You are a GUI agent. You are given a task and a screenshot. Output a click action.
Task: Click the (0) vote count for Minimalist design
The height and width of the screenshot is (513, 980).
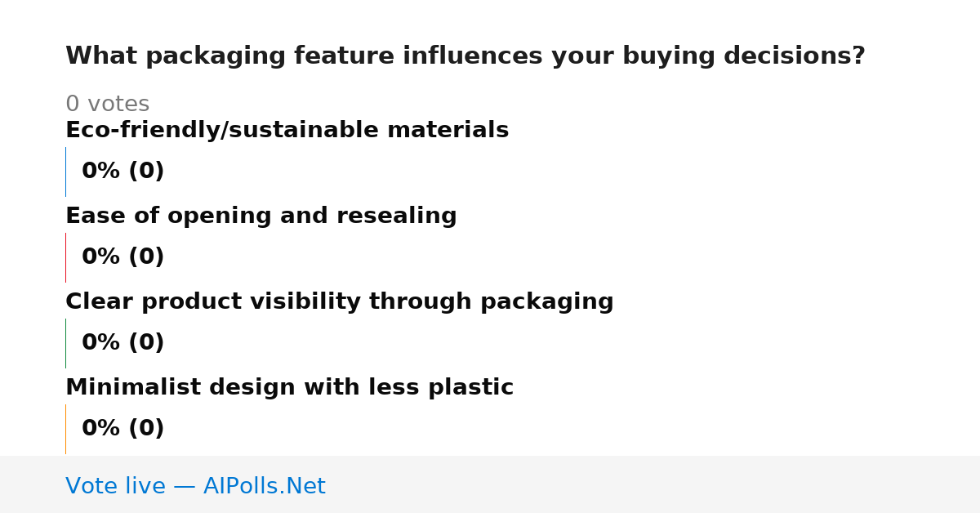(146, 429)
